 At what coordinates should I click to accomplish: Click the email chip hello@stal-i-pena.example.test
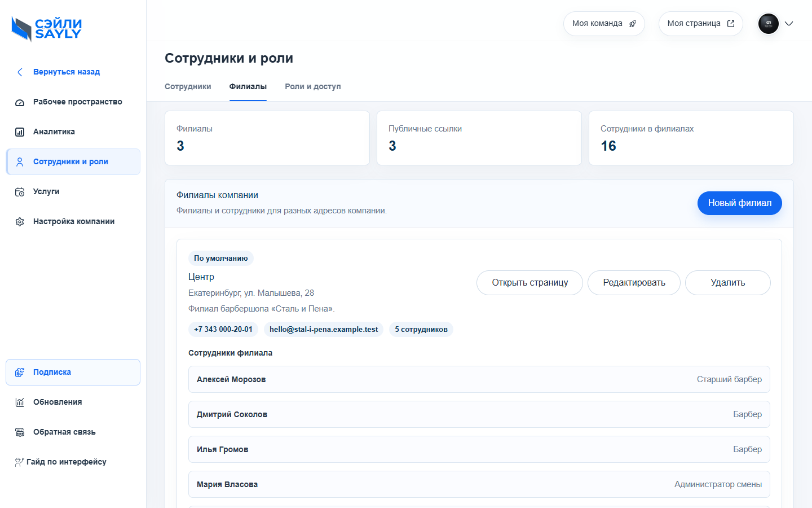[x=324, y=330]
